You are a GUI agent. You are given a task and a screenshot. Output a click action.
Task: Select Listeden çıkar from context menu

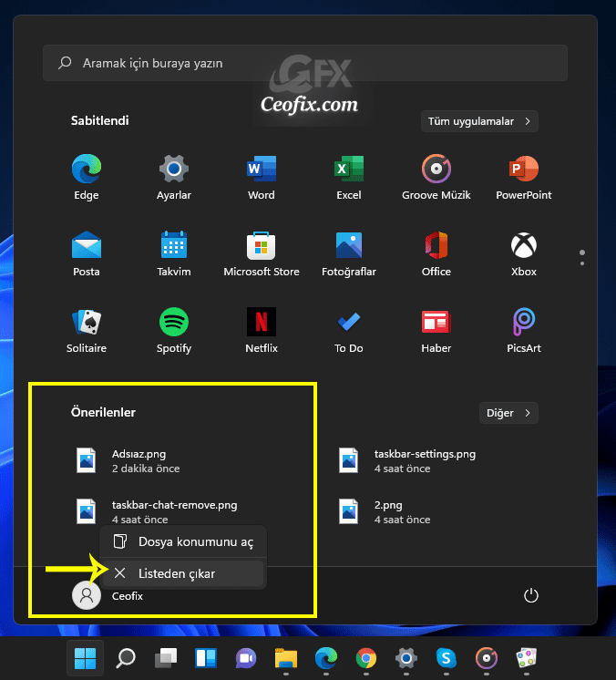click(183, 573)
